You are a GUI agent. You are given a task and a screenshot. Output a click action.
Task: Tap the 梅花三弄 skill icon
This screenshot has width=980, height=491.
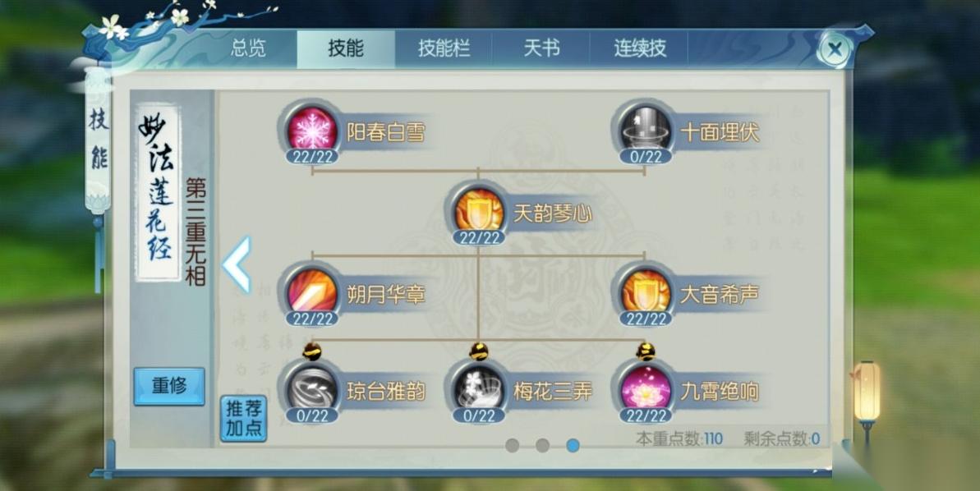coord(479,390)
